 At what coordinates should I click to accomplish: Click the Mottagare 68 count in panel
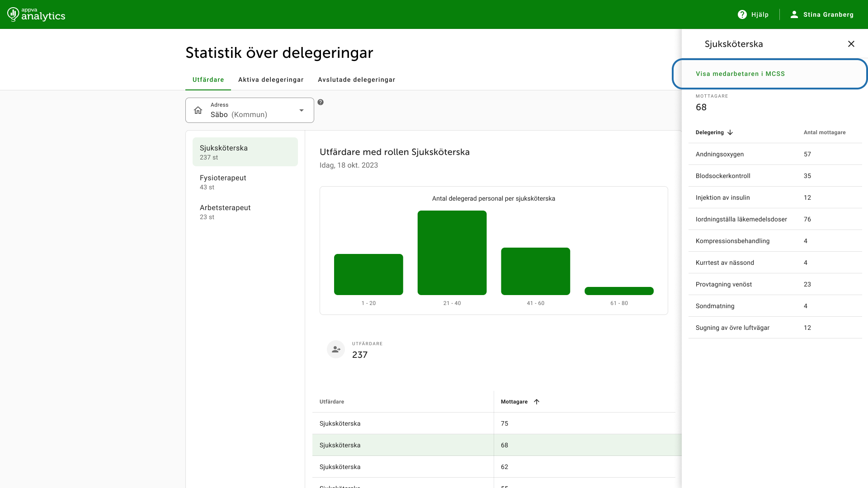click(x=701, y=107)
